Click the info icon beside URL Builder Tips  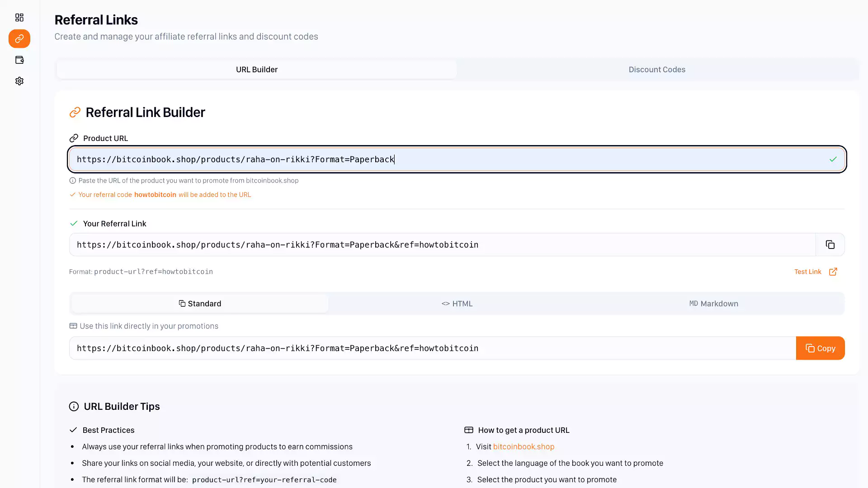tap(74, 407)
